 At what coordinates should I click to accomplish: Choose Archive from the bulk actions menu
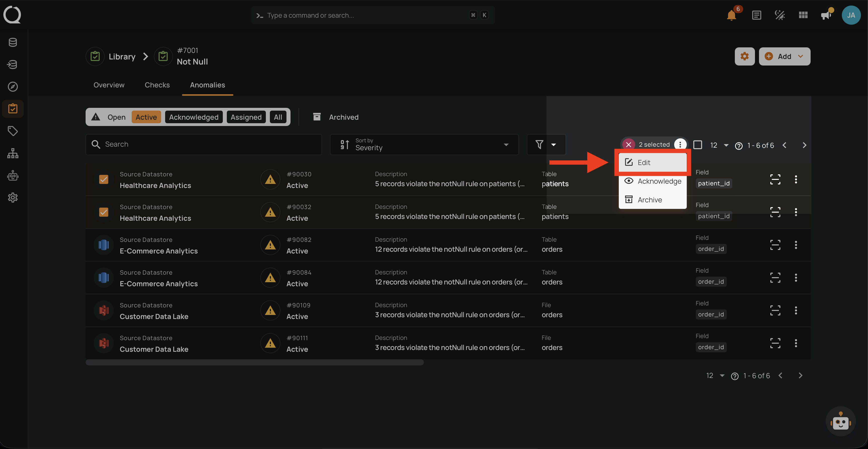point(652,200)
